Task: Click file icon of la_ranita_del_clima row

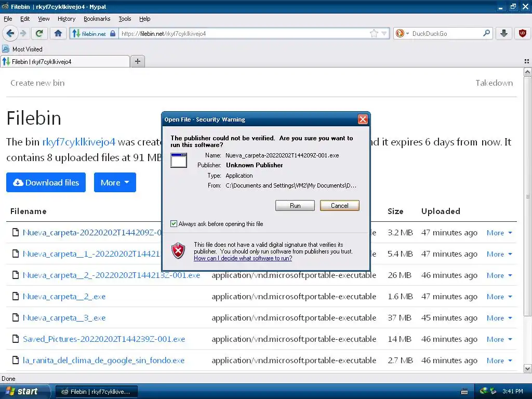Action: [15, 361]
